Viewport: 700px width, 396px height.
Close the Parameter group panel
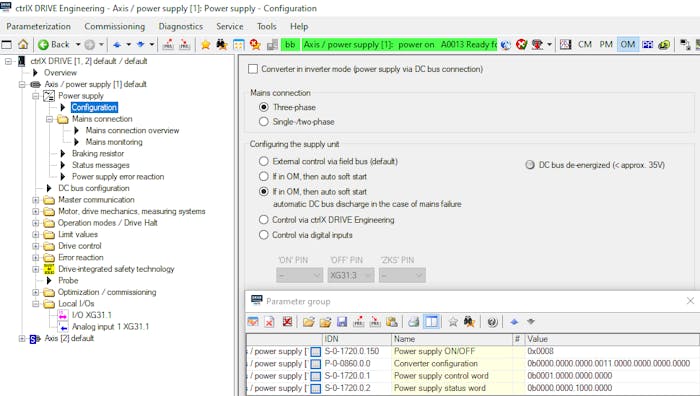click(690, 301)
